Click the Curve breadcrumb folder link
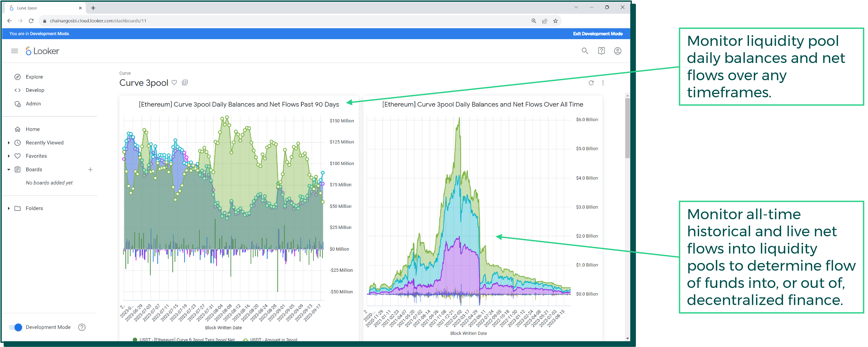 pos(125,73)
